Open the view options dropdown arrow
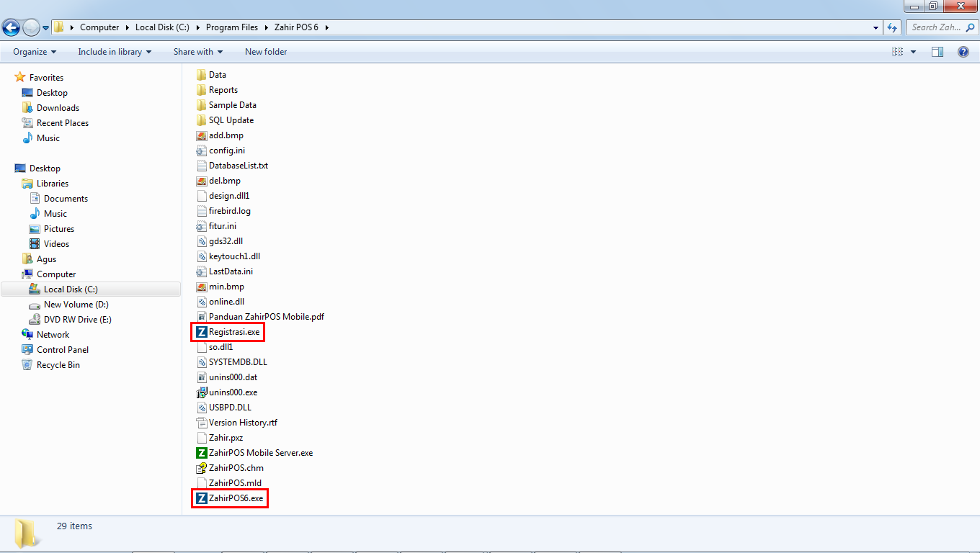Screen dimensions: 980x553 [x=914, y=52]
